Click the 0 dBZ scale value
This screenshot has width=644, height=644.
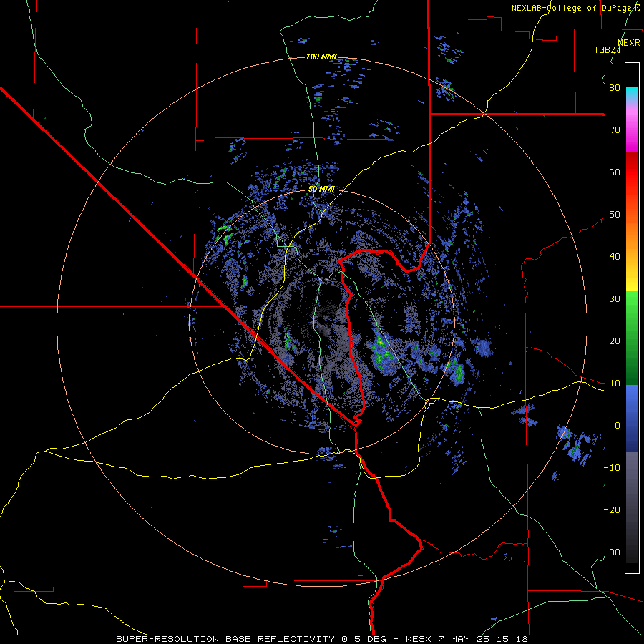click(618, 426)
